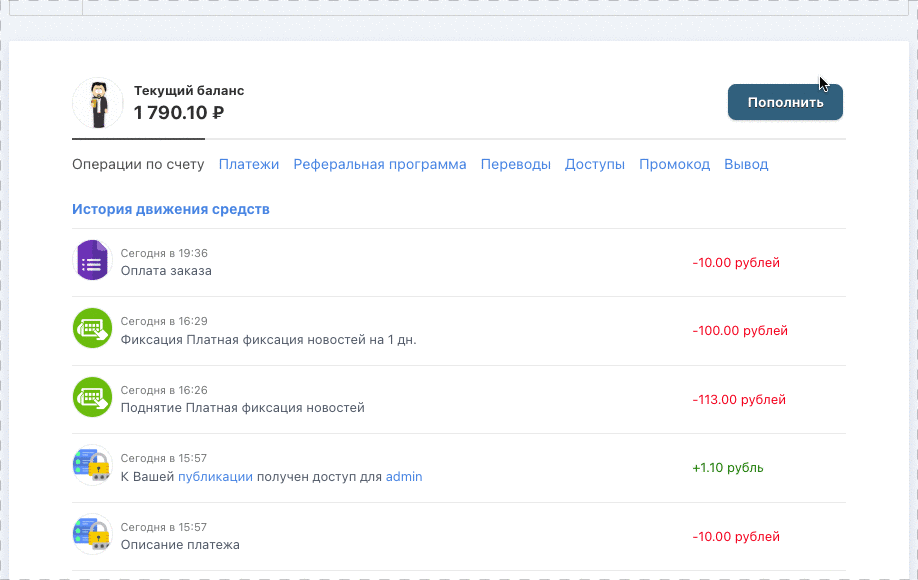Select the green banknote icon for Поднятие transaction
Image resolution: width=918 pixels, height=580 pixels.
pyautogui.click(x=91, y=397)
